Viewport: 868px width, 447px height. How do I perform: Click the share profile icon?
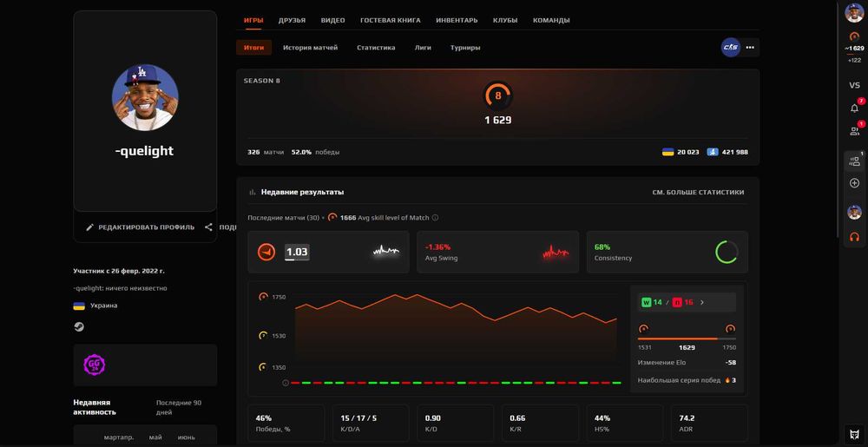(x=208, y=227)
